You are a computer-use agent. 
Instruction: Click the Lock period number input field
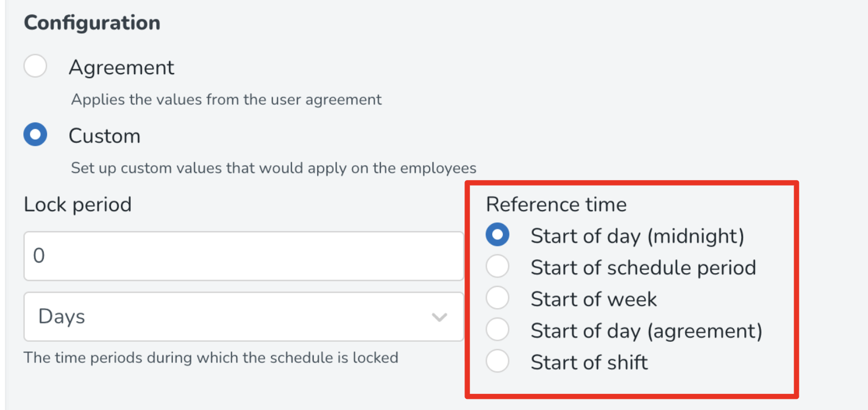tap(243, 256)
